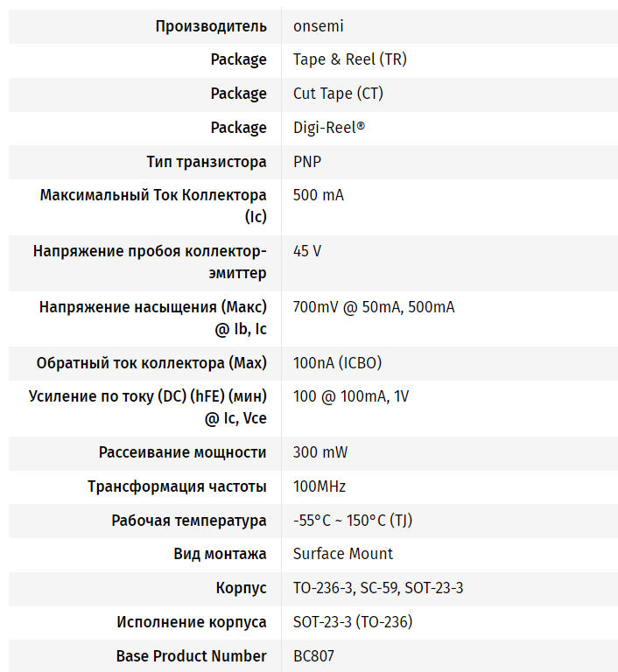Click the "TO-236-3, SC-59, SOT-23-3" case value

point(378,588)
